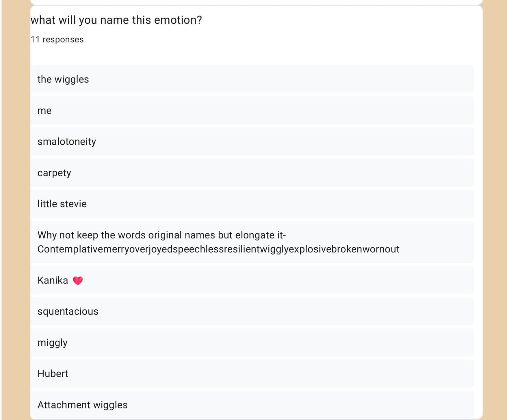Click the response "the wiggles"
The width and height of the screenshot is (507, 420).
click(x=63, y=79)
